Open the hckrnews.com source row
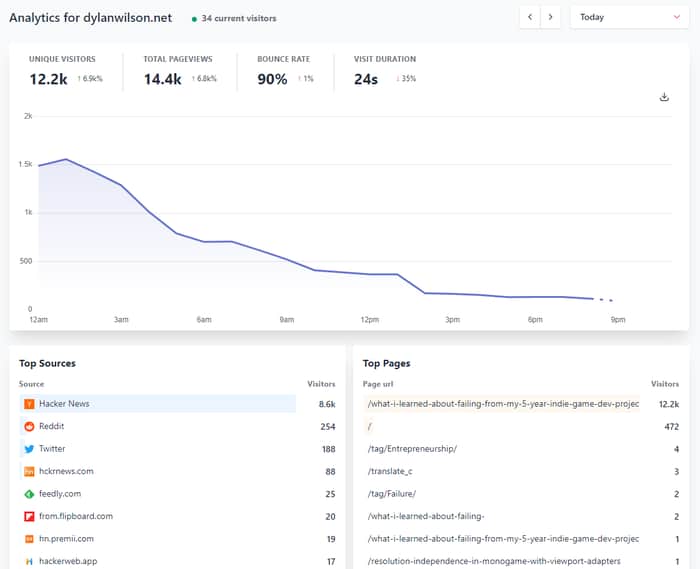 click(x=177, y=471)
